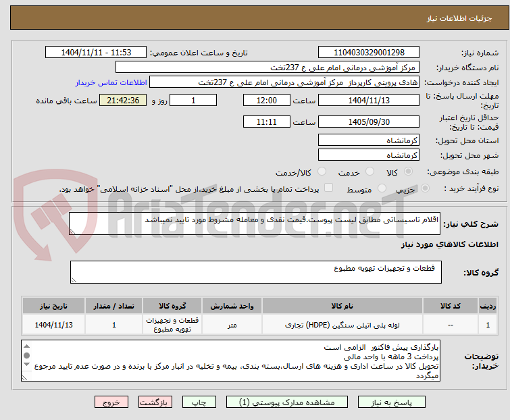Click the نام کالا column header
Screen dimensions: 510x420
(342, 307)
